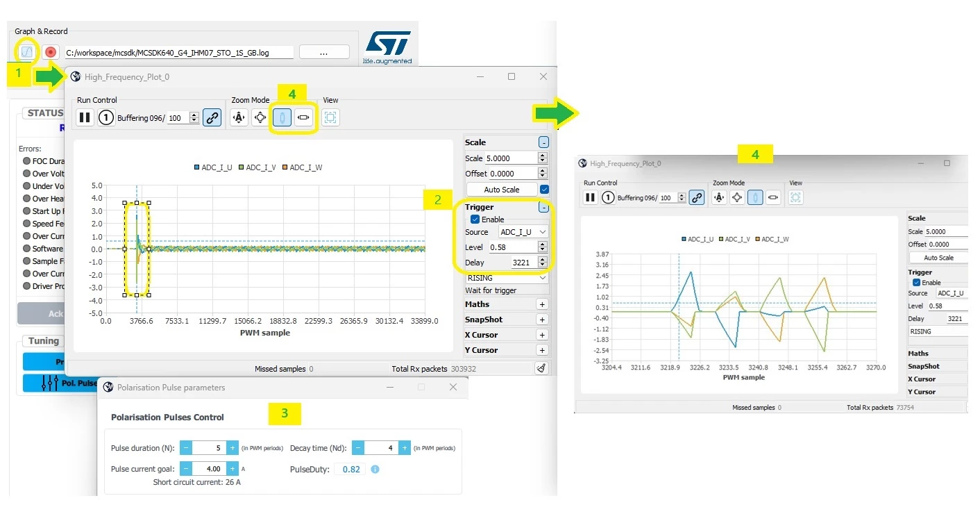Select horizontal zoom mode in the left plot window

[x=304, y=117]
